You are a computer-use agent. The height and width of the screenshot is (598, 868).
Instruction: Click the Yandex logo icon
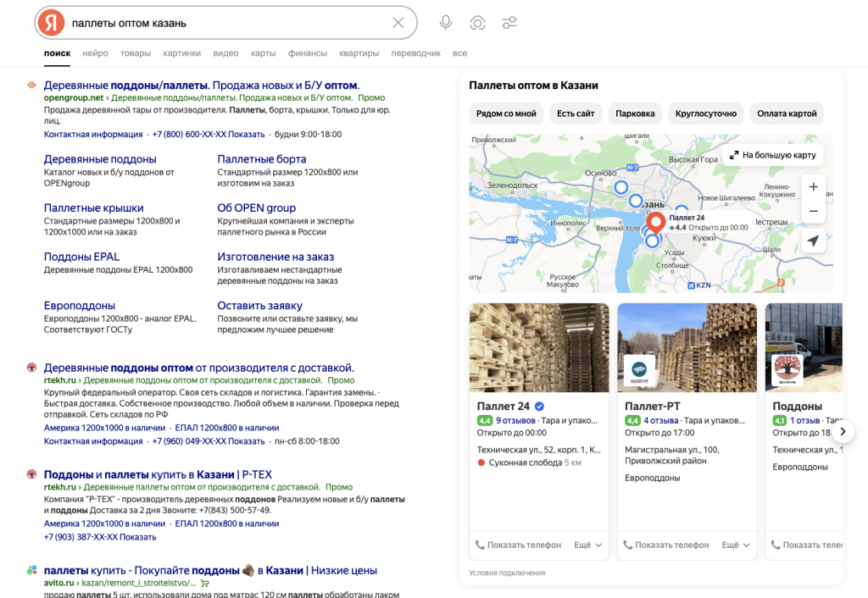pos(53,23)
